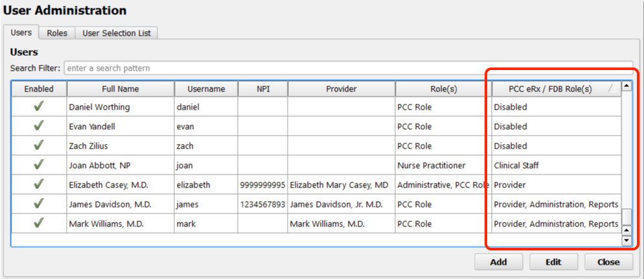This screenshot has width=644, height=279.
Task: Click Evan Yandell's Disabled eRx cell
Action: click(x=557, y=127)
